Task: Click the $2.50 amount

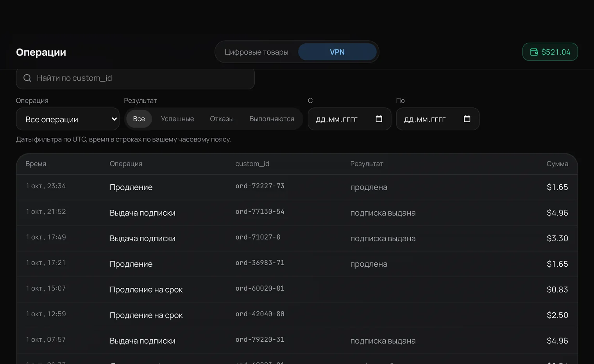Action: click(x=557, y=315)
